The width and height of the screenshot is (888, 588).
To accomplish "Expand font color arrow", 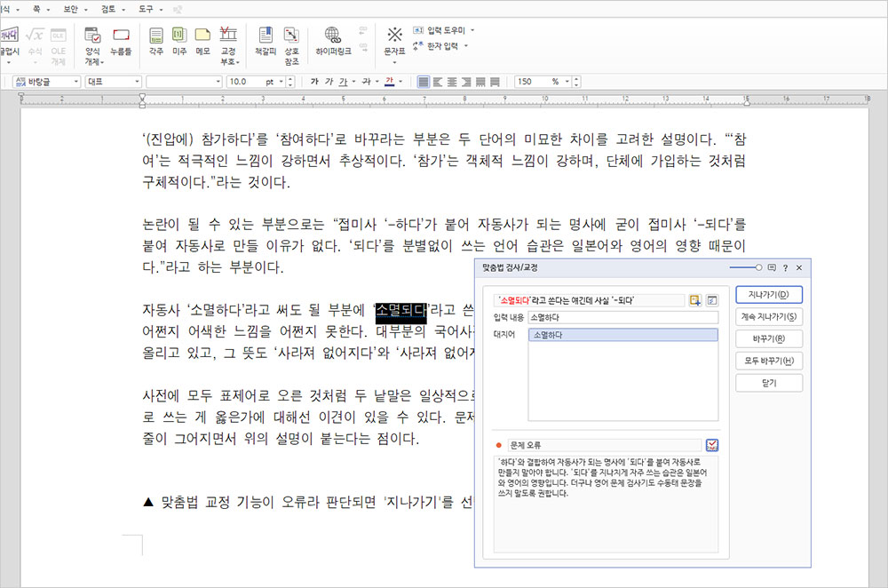I will pos(400,82).
